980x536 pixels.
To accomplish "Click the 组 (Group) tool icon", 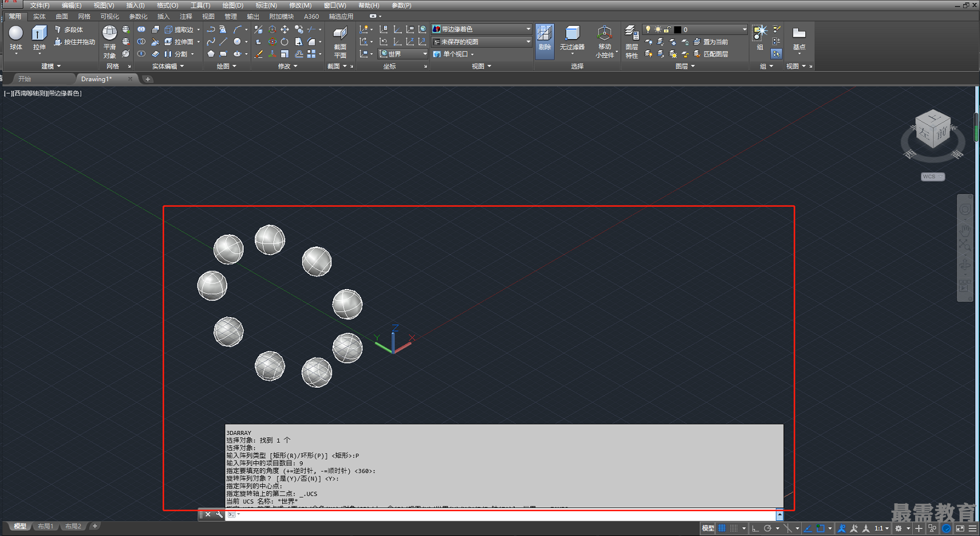I will point(760,38).
